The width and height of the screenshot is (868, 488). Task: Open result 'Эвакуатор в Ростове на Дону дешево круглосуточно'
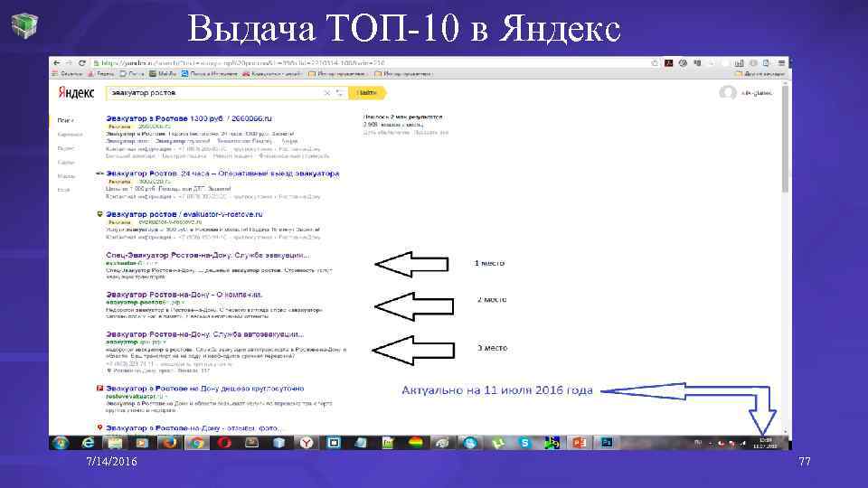pyautogui.click(x=205, y=389)
